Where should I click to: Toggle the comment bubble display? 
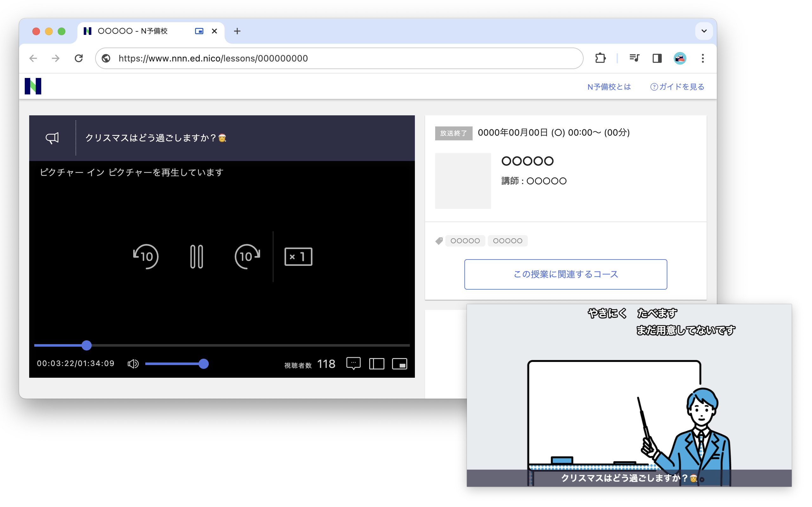(354, 363)
